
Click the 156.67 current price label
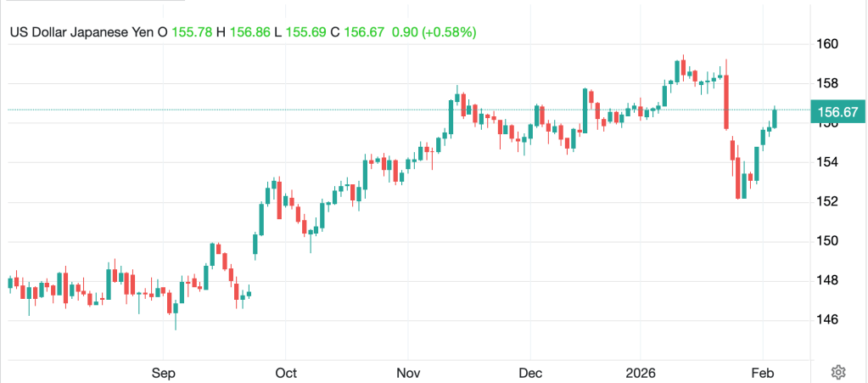point(836,111)
